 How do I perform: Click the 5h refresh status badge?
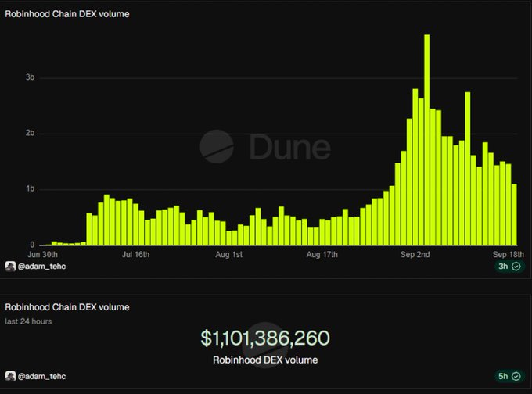point(509,376)
